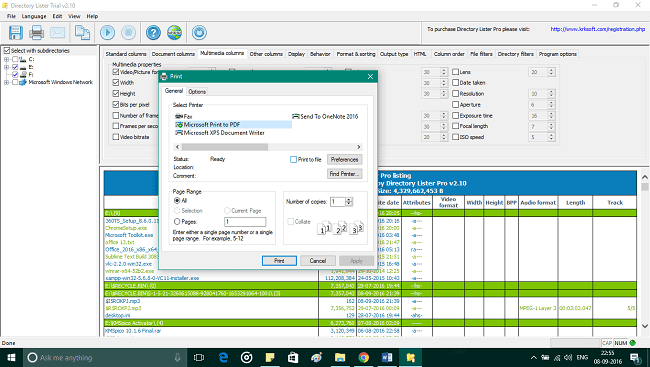Screen dimensions: 650x367
Task: Enable the Lens checkbox
Action: click(455, 72)
